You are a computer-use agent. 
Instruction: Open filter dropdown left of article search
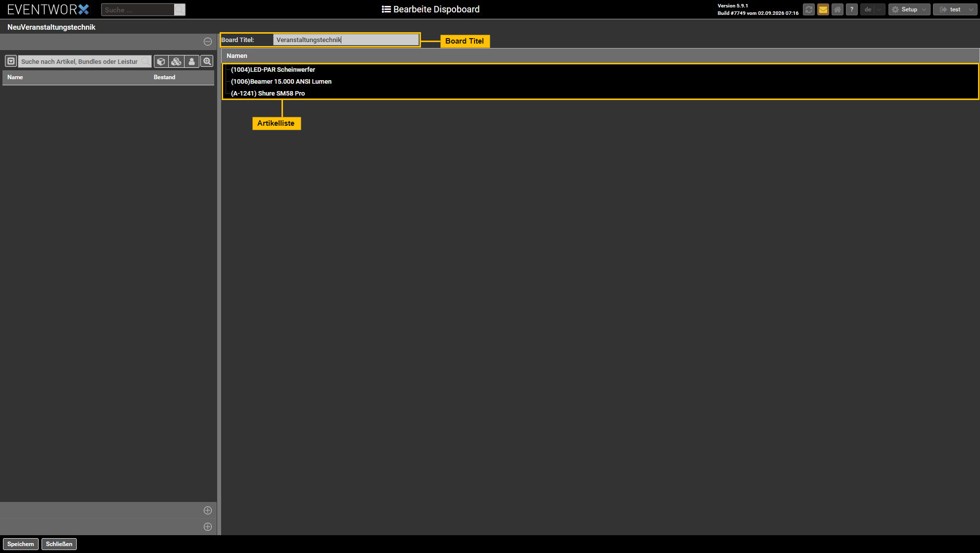tap(11, 61)
